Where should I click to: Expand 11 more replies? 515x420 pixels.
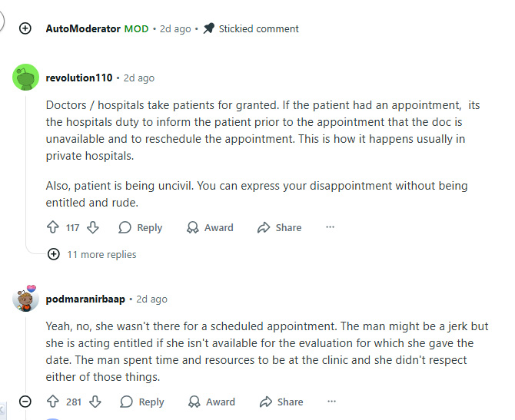[54, 254]
